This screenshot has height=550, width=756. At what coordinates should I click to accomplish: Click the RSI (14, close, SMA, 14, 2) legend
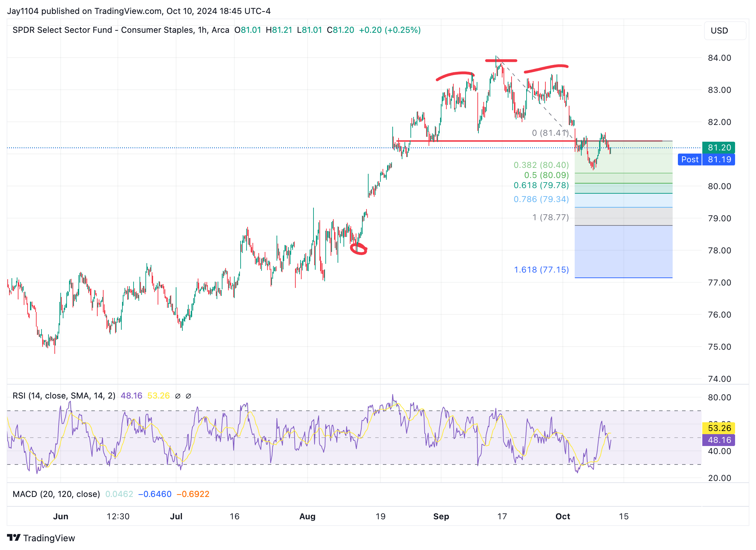coord(64,396)
